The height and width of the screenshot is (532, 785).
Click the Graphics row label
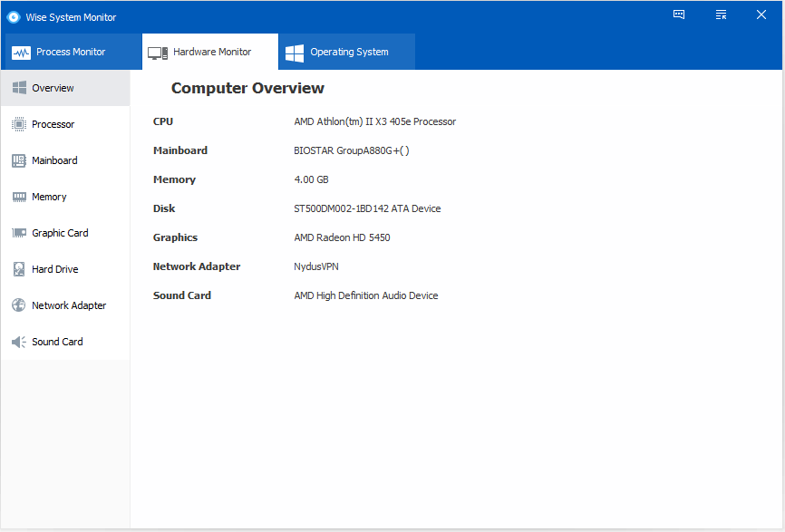175,237
